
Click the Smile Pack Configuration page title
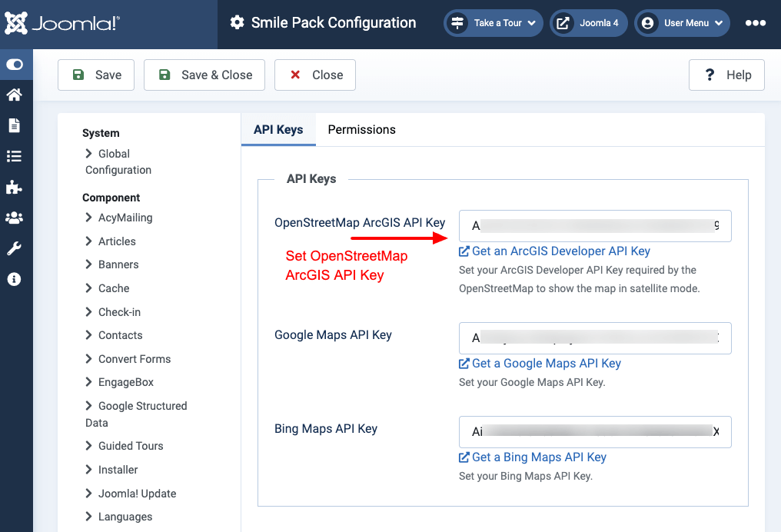click(x=333, y=23)
